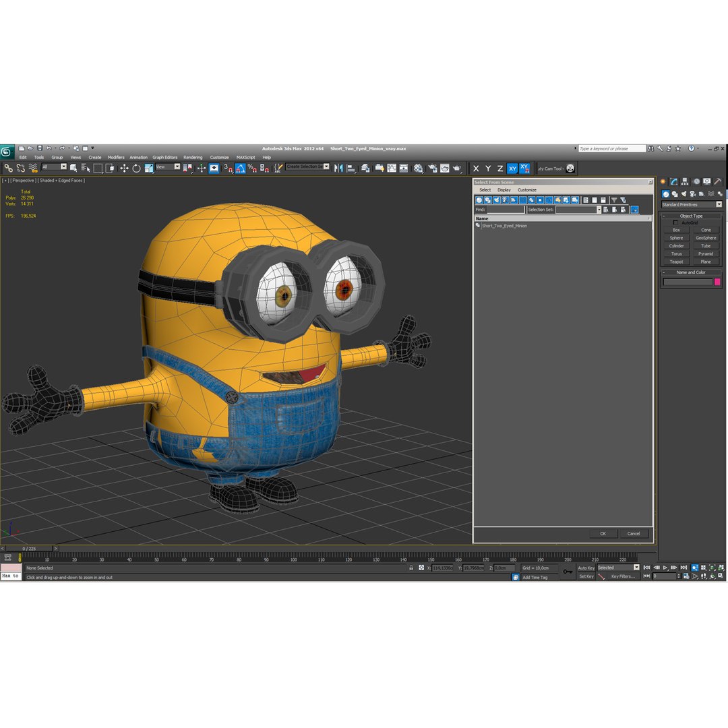Screen dimensions: 728x728
Task: Toggle the 3D Snaps button
Action: coord(228,168)
